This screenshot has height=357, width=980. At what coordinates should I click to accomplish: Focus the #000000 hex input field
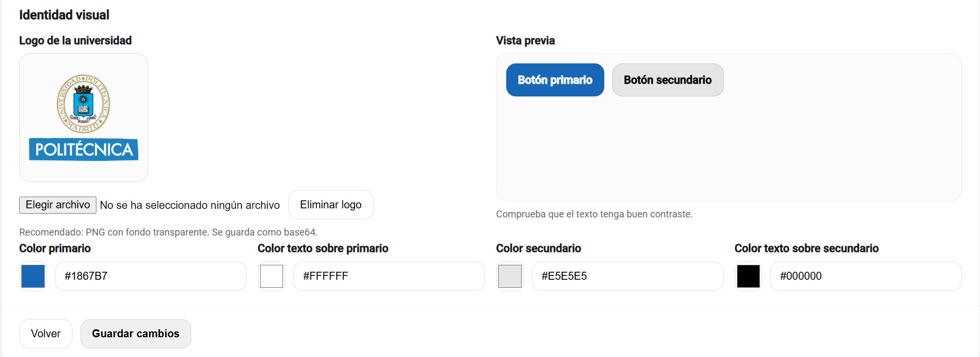click(865, 277)
